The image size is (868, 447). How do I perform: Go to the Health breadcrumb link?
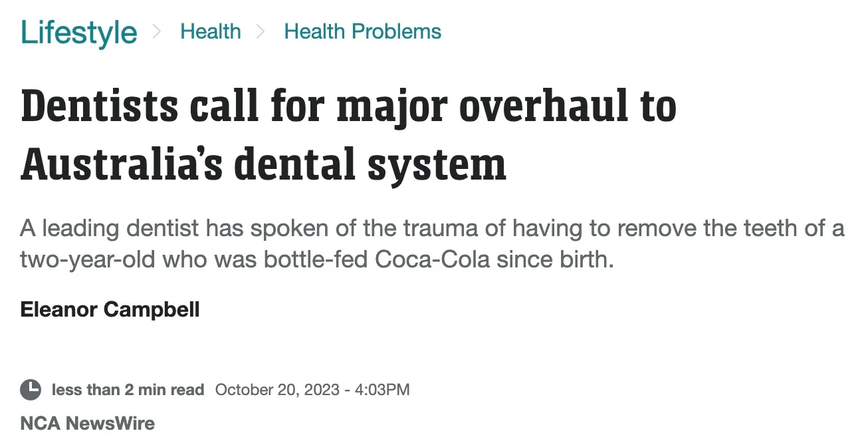pos(210,31)
